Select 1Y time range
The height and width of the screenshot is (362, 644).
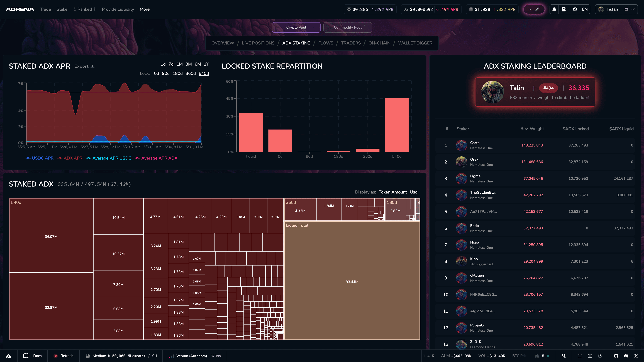(206, 64)
